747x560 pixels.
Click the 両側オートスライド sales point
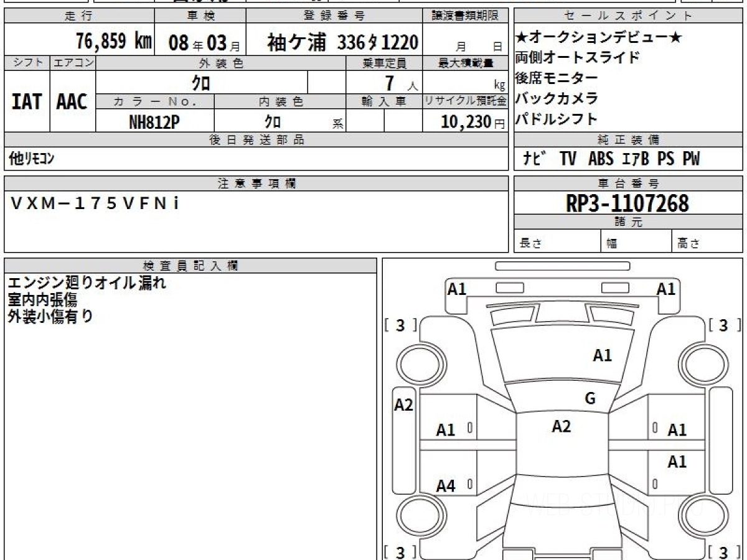click(x=578, y=58)
